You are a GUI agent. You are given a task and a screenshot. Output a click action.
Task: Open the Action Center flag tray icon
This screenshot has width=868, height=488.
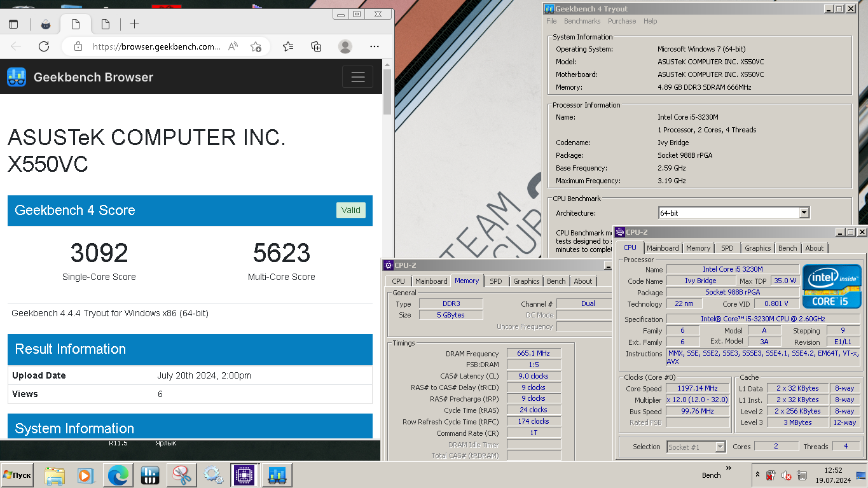pos(771,475)
